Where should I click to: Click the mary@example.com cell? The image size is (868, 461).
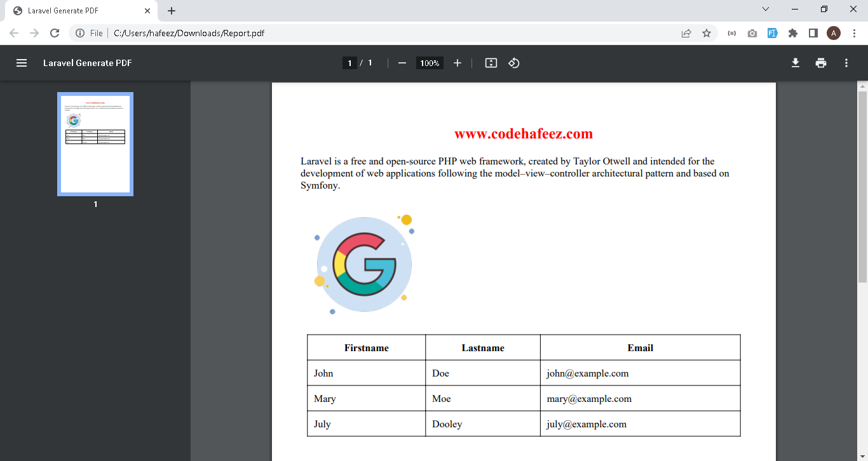pos(641,399)
